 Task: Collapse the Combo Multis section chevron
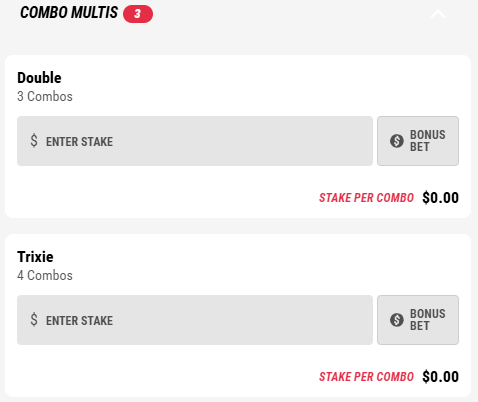coord(438,14)
